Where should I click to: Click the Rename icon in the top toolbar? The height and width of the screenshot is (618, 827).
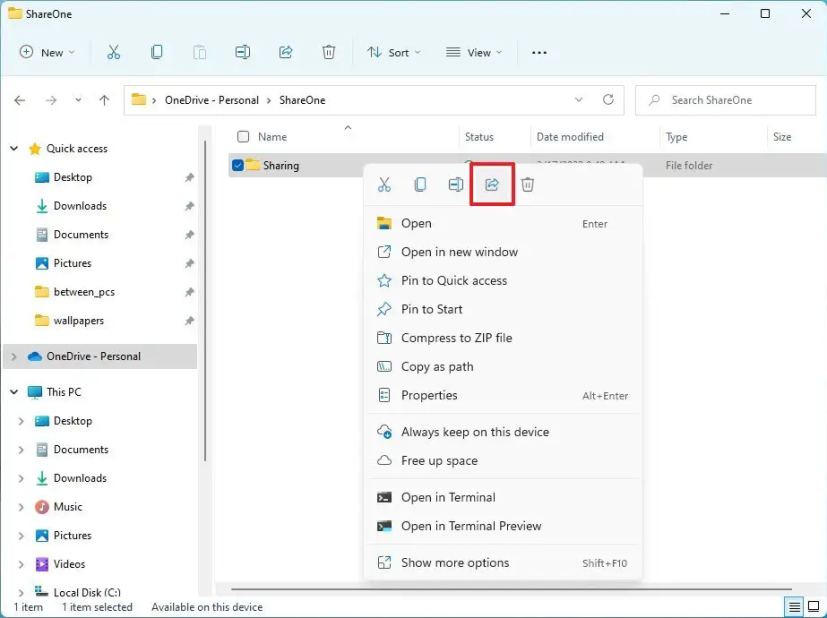point(243,52)
